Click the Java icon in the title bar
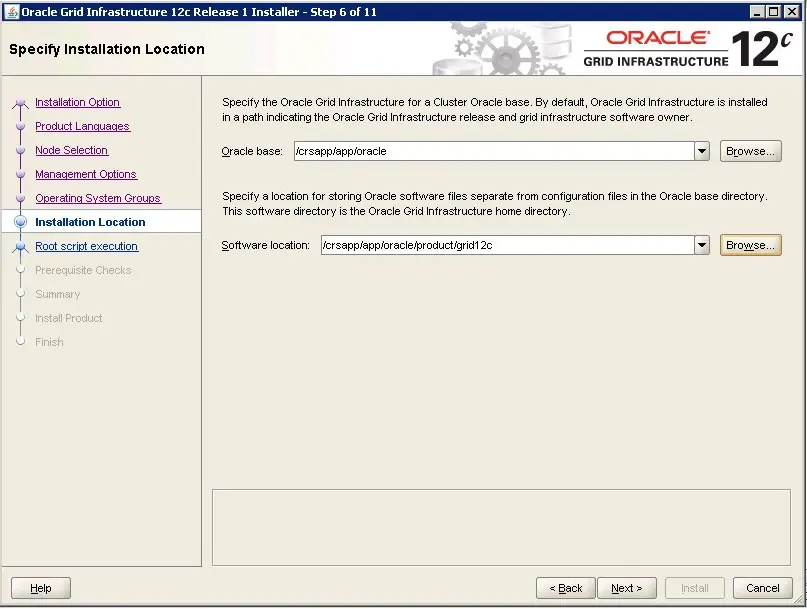The width and height of the screenshot is (807, 609). point(11,11)
